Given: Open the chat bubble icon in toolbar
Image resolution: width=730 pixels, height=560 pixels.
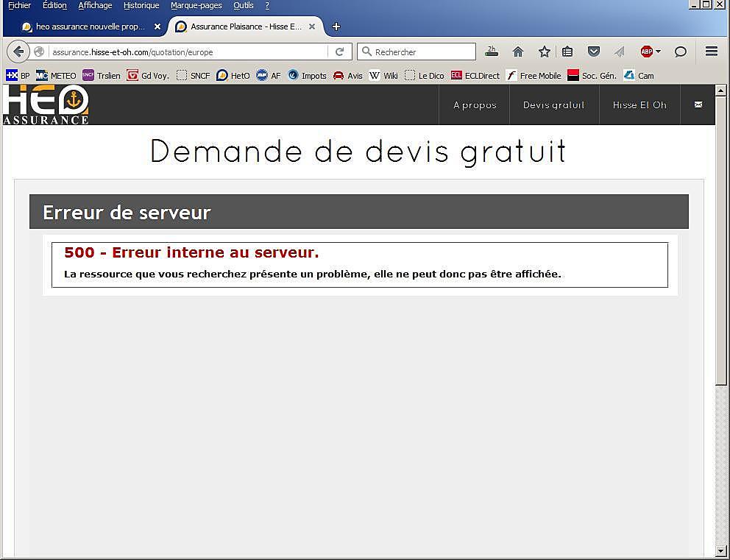Looking at the screenshot, I should pos(680,52).
